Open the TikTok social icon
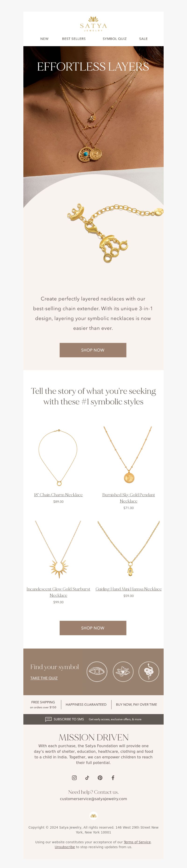This screenshot has height=868, width=187. 87,777
